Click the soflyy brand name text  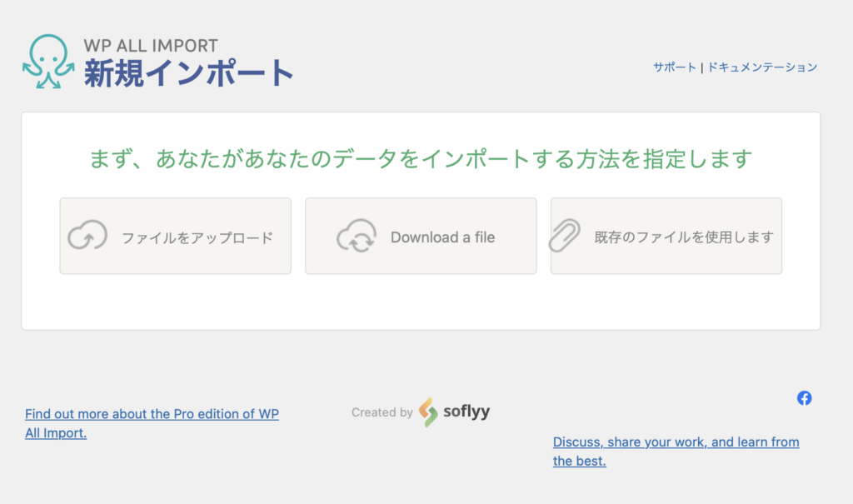coord(466,412)
